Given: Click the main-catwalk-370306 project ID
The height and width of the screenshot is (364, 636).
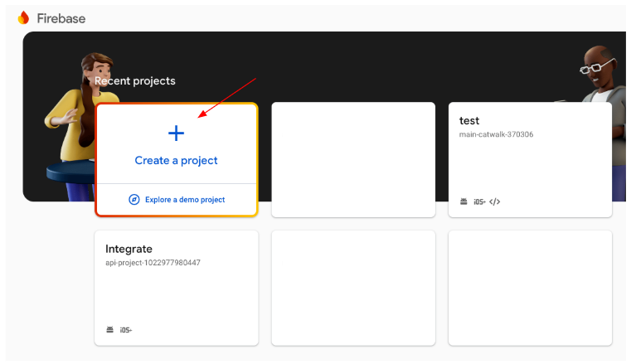Looking at the screenshot, I should (x=496, y=134).
